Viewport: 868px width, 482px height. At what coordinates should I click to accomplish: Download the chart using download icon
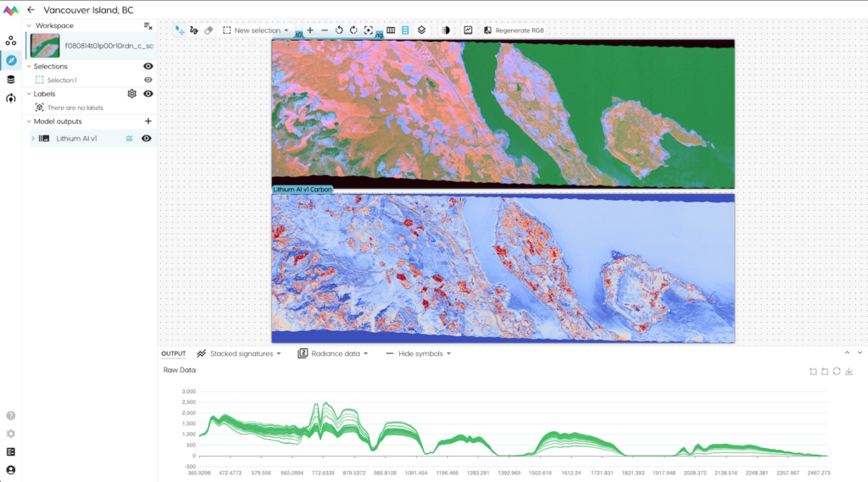click(849, 371)
